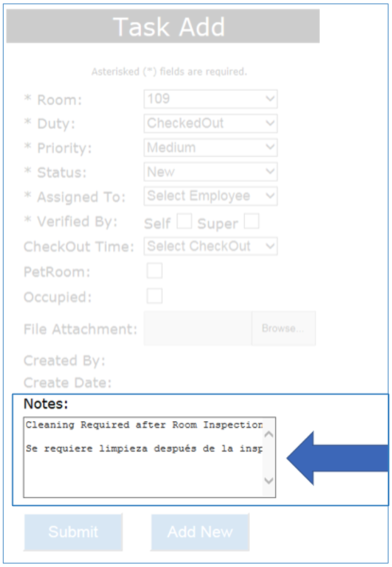Click the Task Add header banner
The width and height of the screenshot is (392, 567).
coord(163,26)
